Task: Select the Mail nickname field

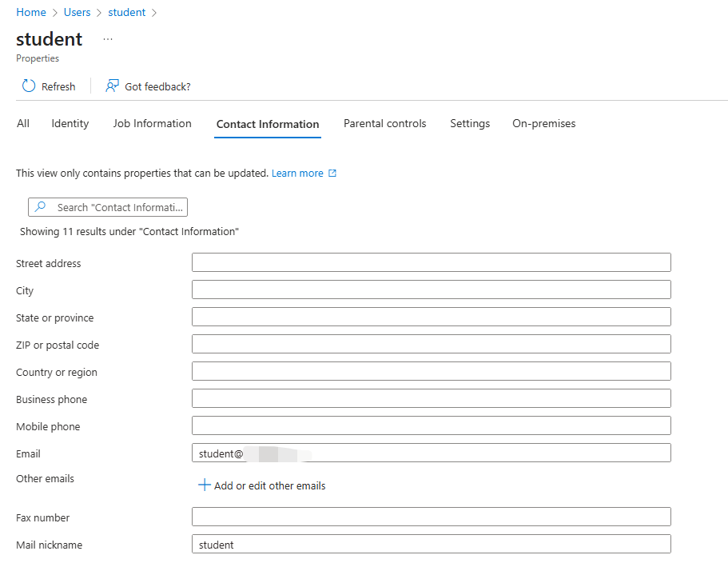Action: click(431, 545)
